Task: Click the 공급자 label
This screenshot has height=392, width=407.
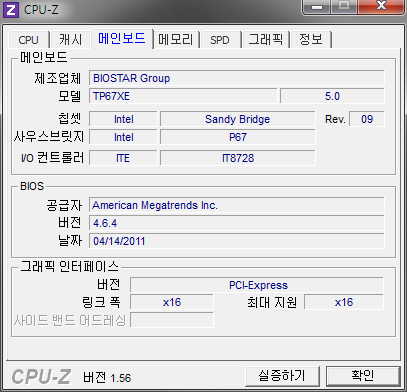Action: click(64, 205)
